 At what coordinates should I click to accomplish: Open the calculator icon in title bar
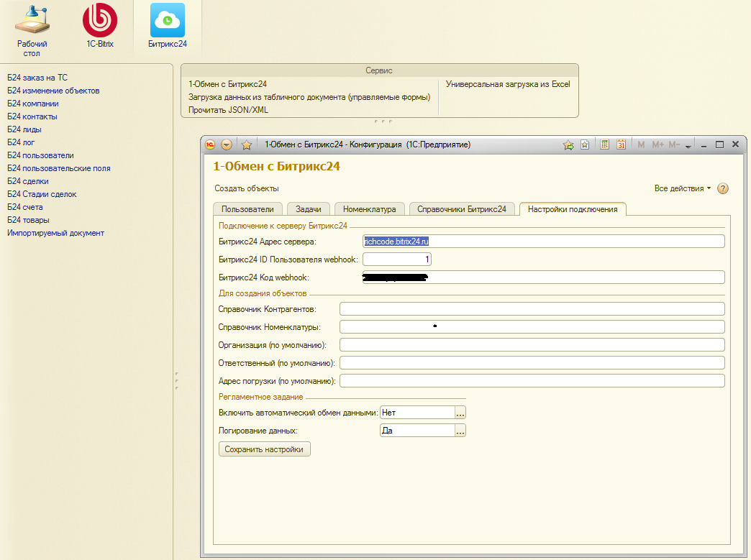tap(604, 144)
